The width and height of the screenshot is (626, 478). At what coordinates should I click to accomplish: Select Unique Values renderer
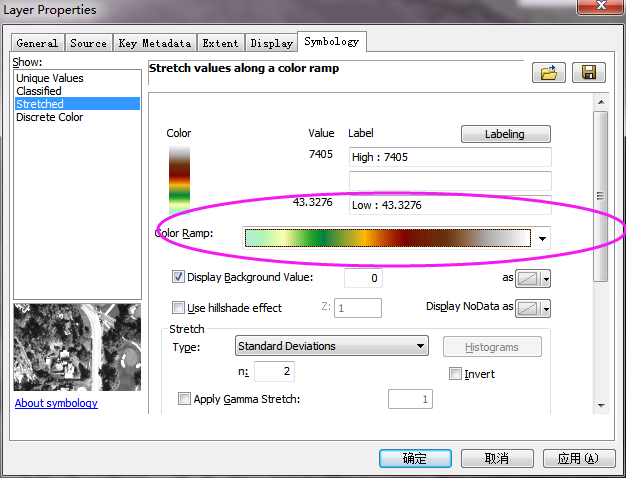[x=77, y=78]
